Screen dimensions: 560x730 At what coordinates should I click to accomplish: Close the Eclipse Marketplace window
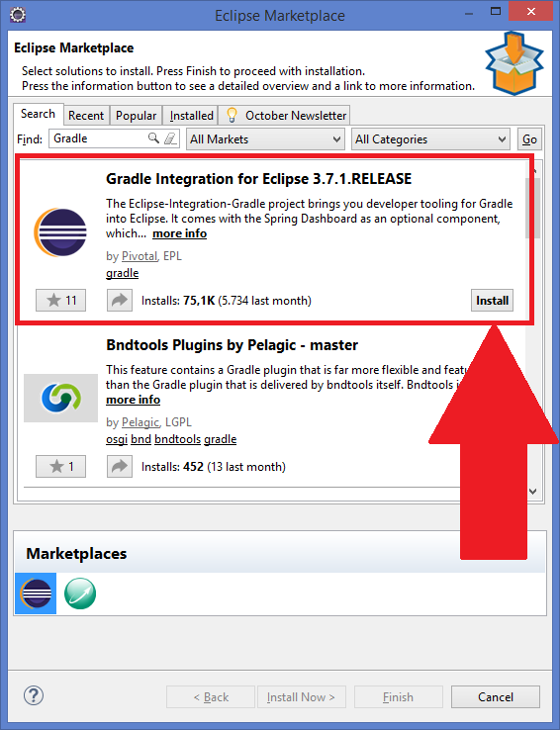pyautogui.click(x=530, y=11)
